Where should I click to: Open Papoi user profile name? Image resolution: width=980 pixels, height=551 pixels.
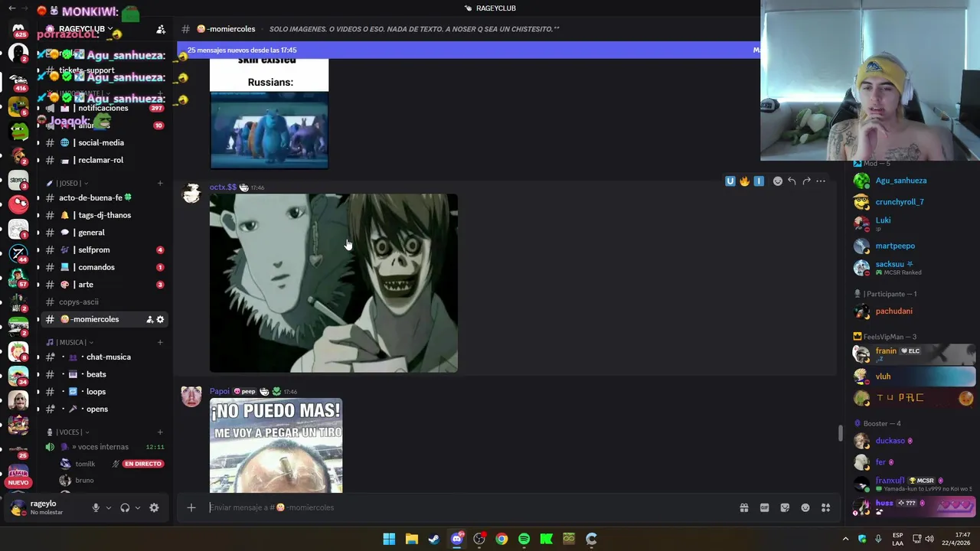tap(219, 391)
